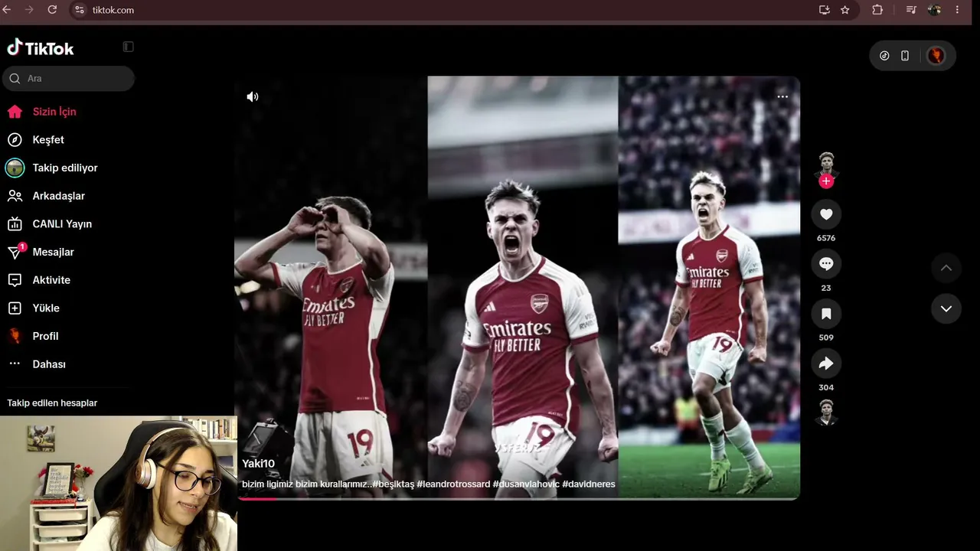This screenshot has height=551, width=980.
Task: Open the sound disc below the share count
Action: [x=826, y=412]
